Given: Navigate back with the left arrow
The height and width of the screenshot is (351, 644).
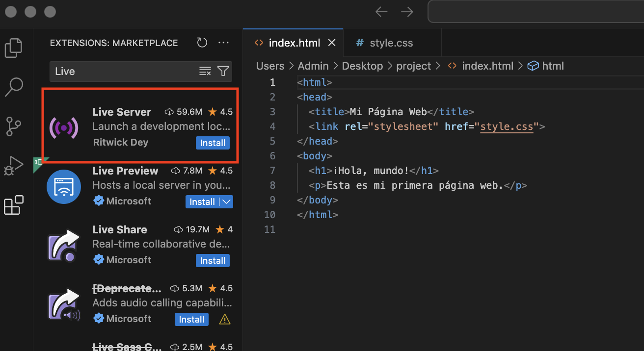Looking at the screenshot, I should pos(381,12).
